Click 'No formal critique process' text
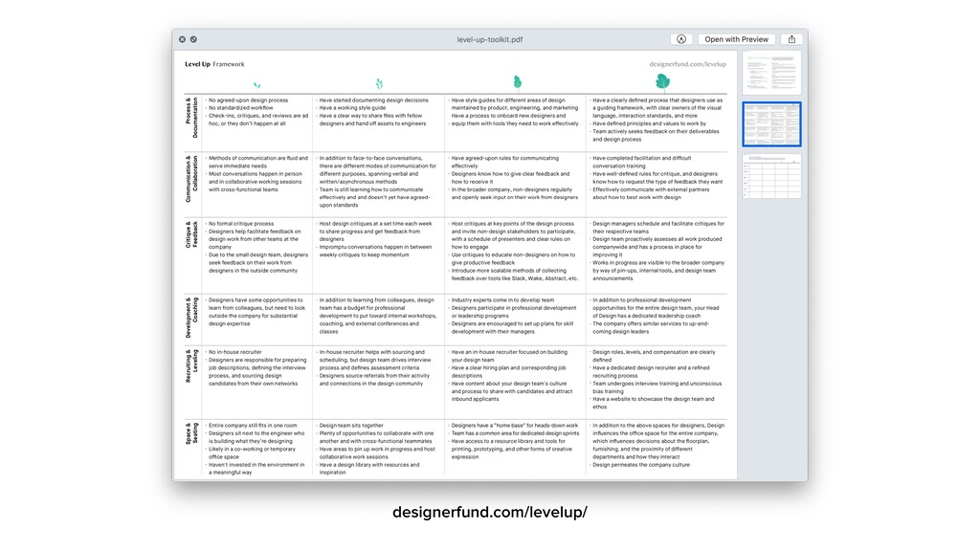The height and width of the screenshot is (551, 980). 240,223
